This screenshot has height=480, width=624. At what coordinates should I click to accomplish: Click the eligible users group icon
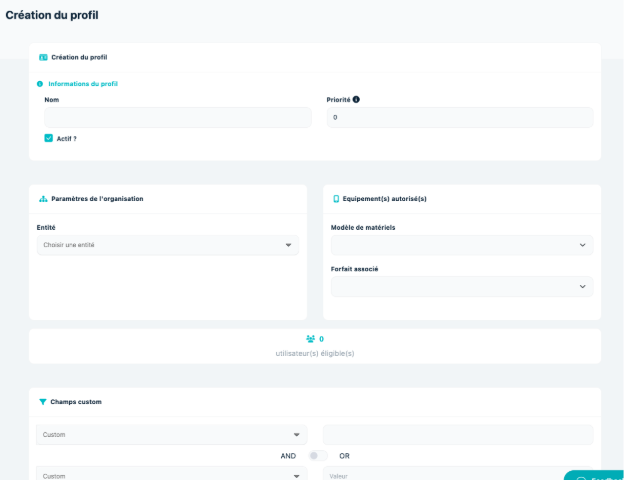coord(310,339)
